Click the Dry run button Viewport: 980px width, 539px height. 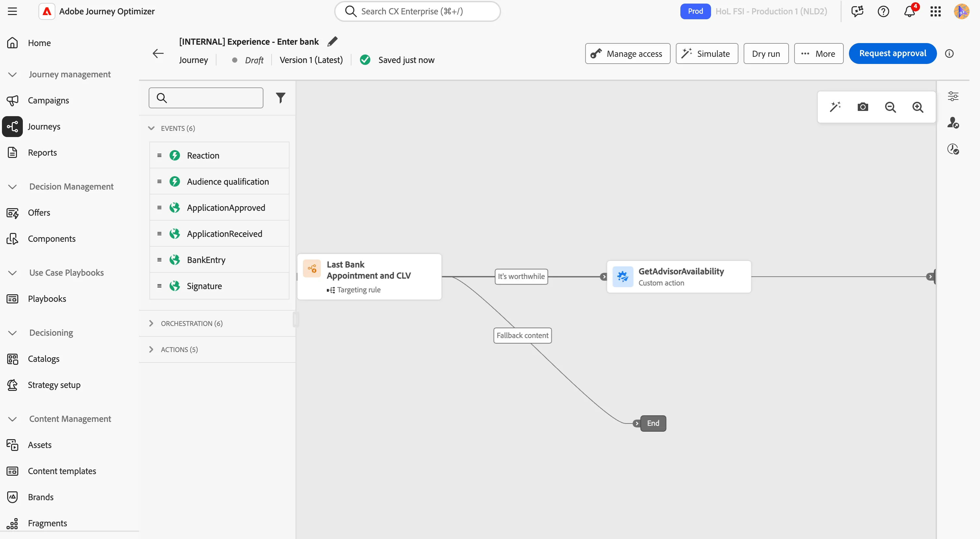coord(765,54)
